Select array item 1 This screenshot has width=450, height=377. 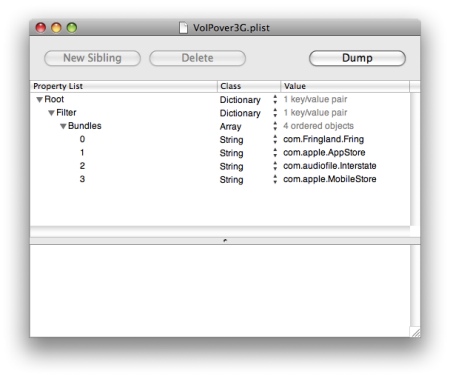pos(220,153)
